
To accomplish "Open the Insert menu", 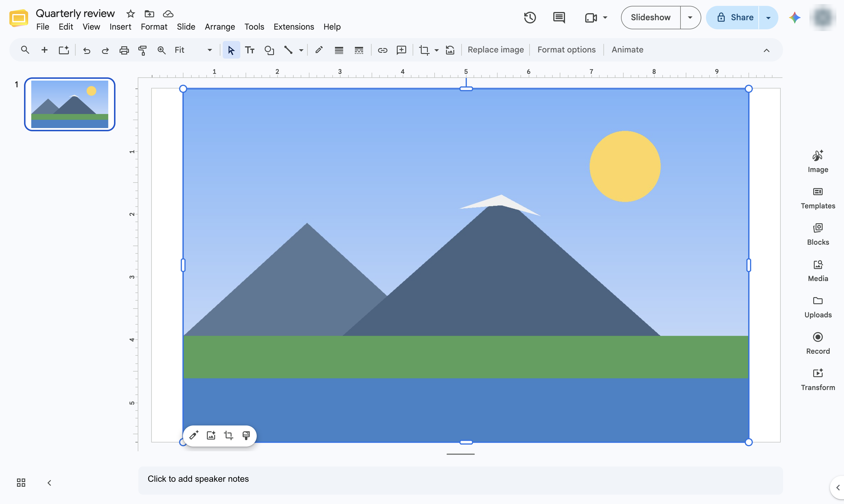I will click(120, 27).
